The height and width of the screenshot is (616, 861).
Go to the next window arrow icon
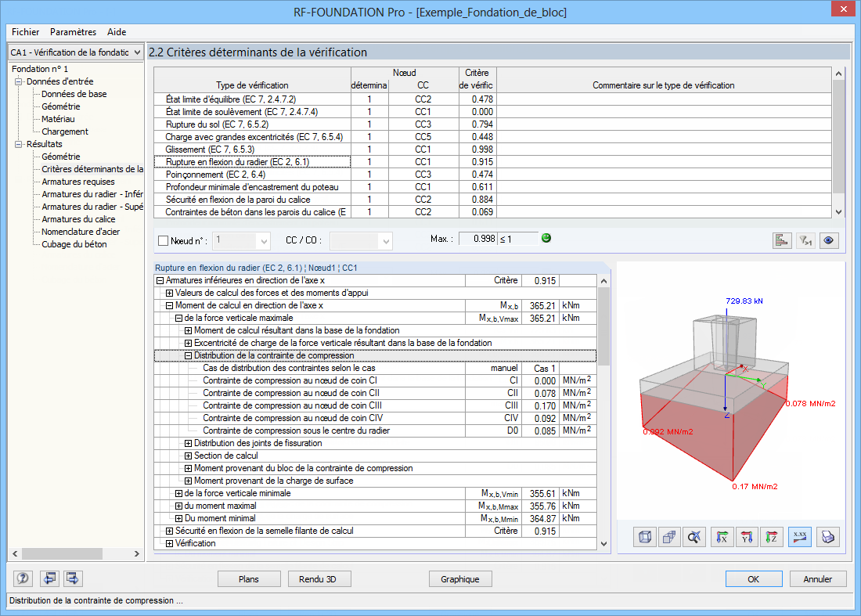(73, 578)
